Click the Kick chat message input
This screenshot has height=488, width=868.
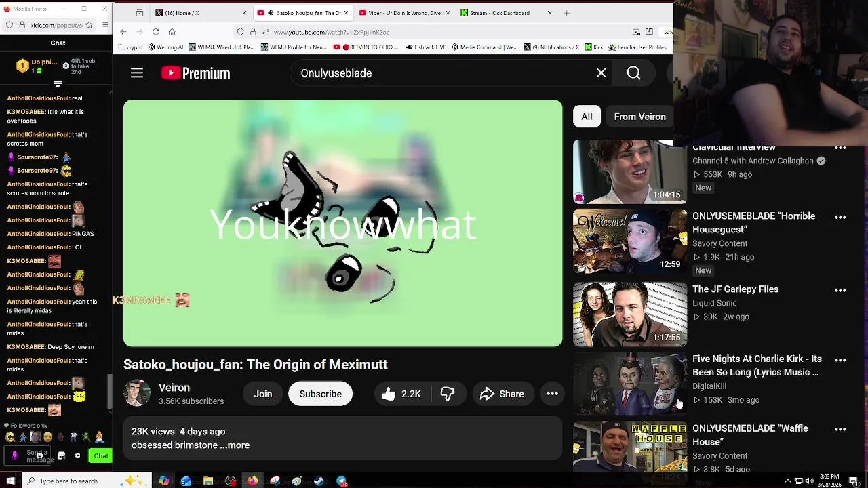point(28,455)
